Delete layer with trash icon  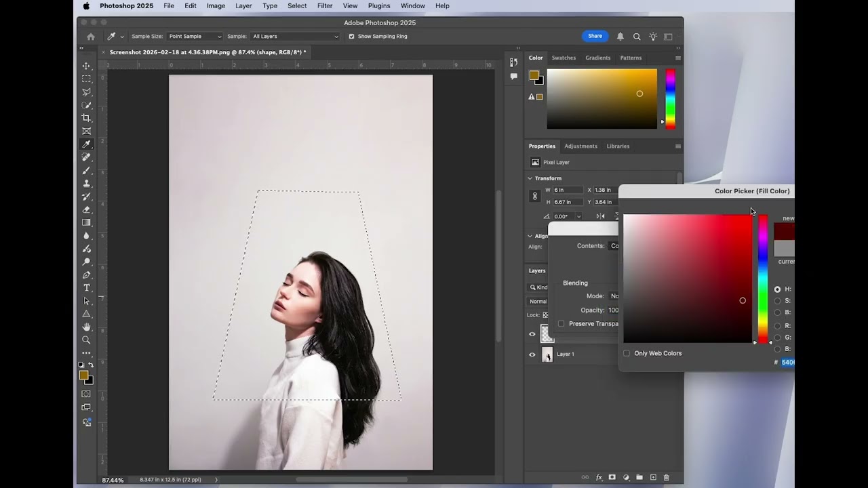[666, 477]
